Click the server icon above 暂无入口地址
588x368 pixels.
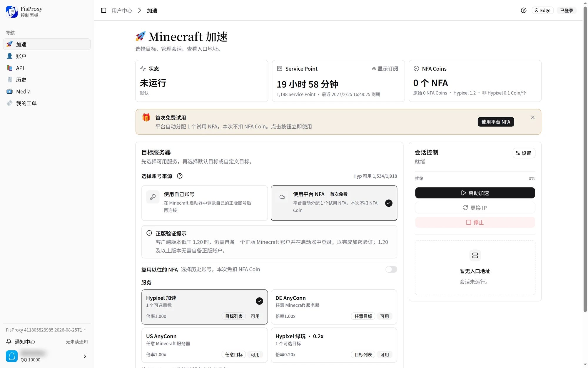click(x=475, y=255)
